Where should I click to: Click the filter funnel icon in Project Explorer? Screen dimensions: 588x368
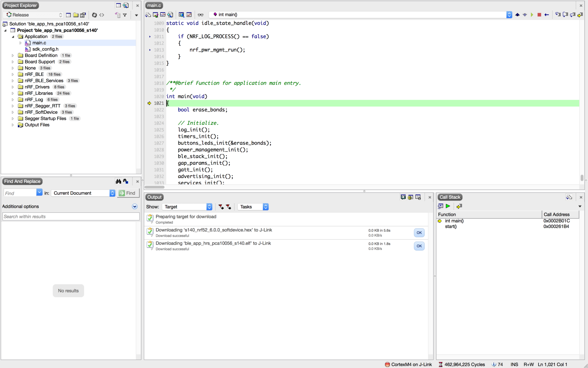pyautogui.click(x=125, y=15)
